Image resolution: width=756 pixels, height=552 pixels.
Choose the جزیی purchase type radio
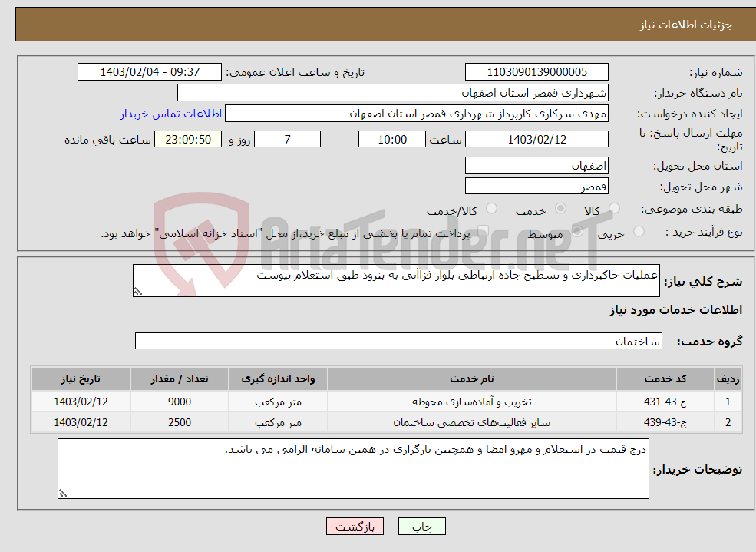pyautogui.click(x=639, y=231)
